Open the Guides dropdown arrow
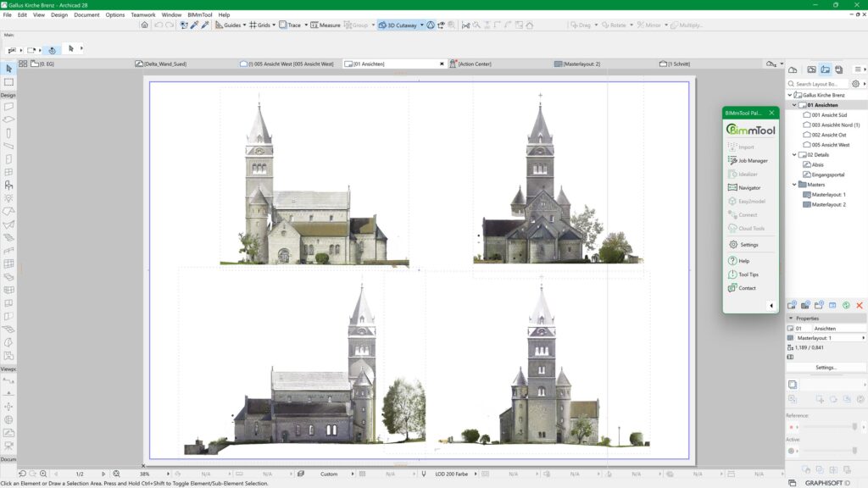The width and height of the screenshot is (868, 488). [246, 25]
